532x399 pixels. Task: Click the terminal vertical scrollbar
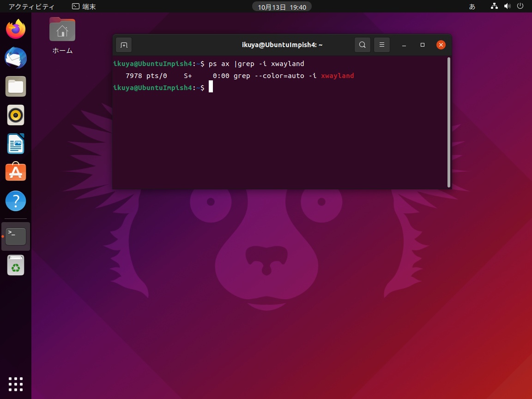pyautogui.click(x=448, y=122)
